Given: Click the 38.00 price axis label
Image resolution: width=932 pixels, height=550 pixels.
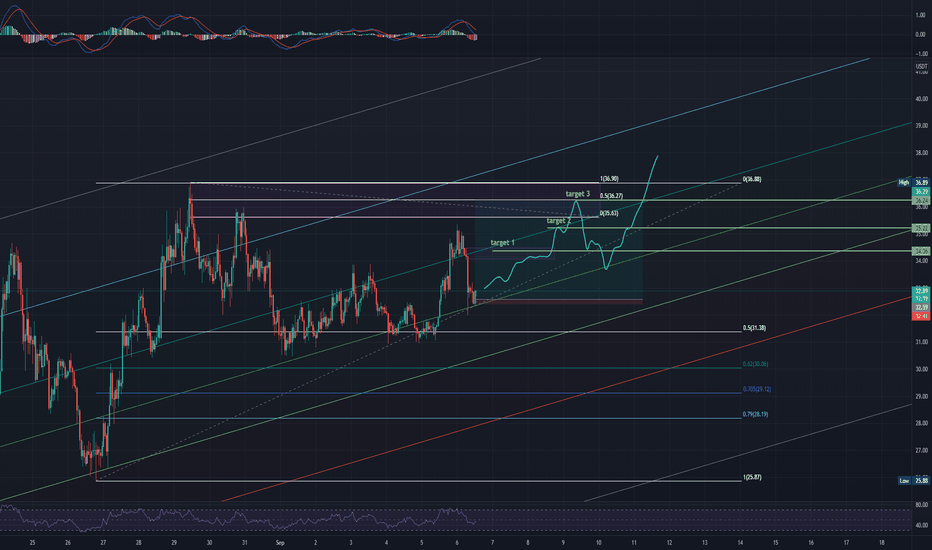Looking at the screenshot, I should (x=921, y=153).
